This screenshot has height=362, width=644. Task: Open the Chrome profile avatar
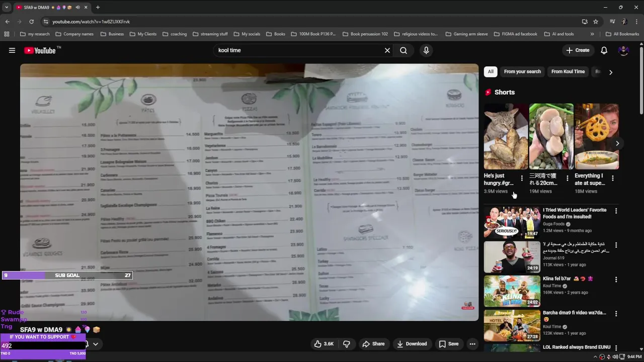[624, 22]
